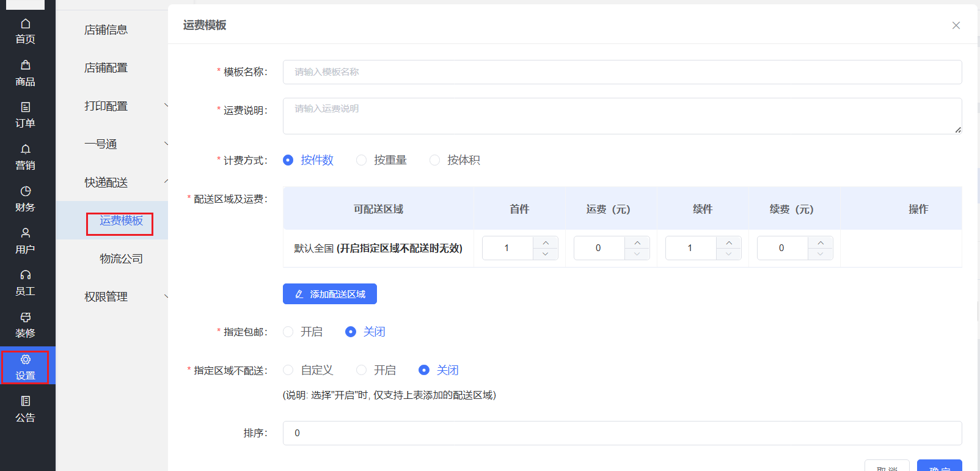Image resolution: width=980 pixels, height=471 pixels.
Task: Click 取消 button at dialog bottom
Action: [x=887, y=466]
